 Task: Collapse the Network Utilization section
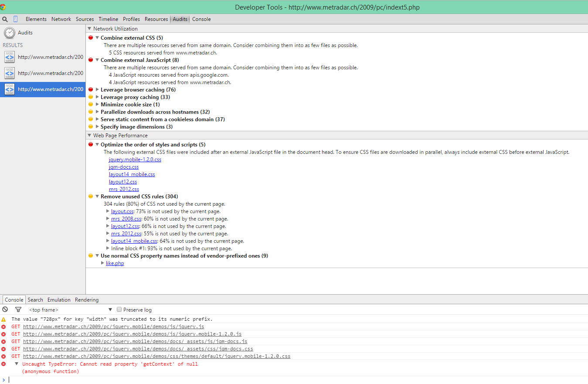(x=90, y=29)
